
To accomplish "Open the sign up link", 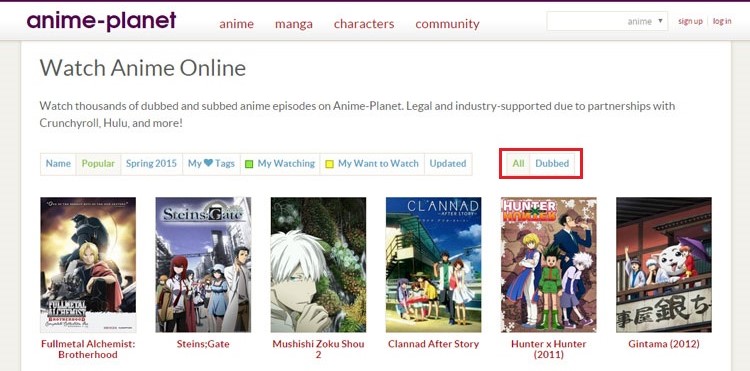I will (690, 21).
